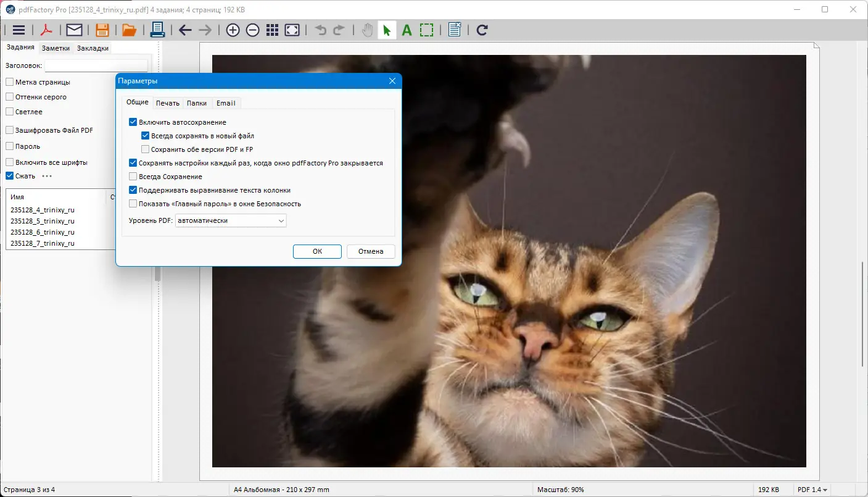The image size is (868, 497).
Task: Open the hamburger main menu
Action: (19, 30)
